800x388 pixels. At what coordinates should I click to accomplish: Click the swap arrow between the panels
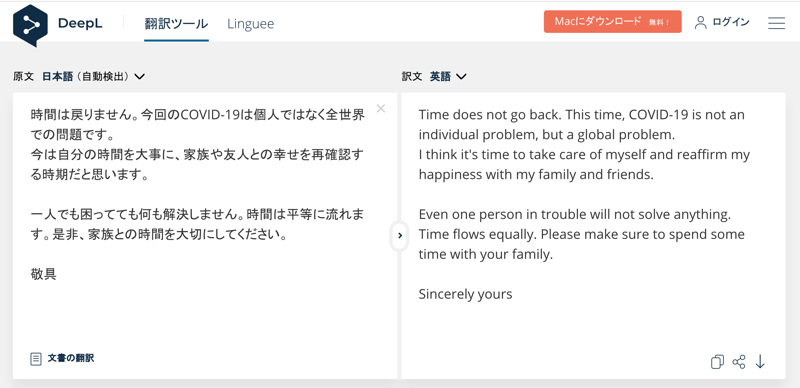[399, 235]
